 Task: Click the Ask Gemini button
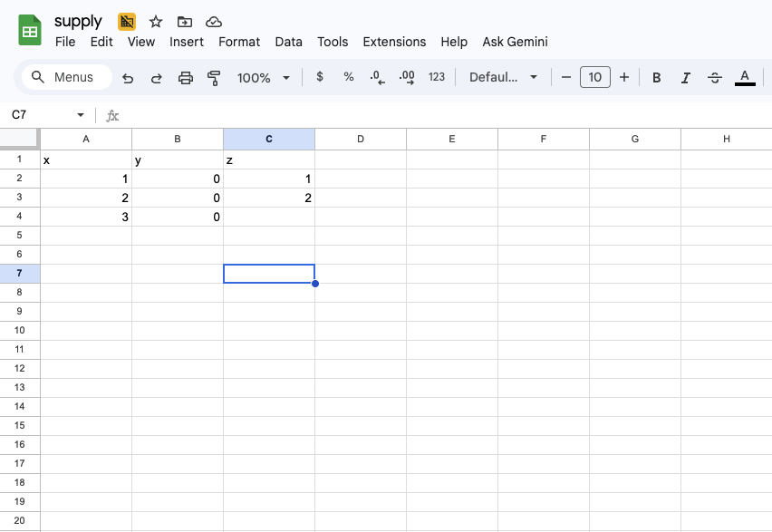pyautogui.click(x=515, y=42)
